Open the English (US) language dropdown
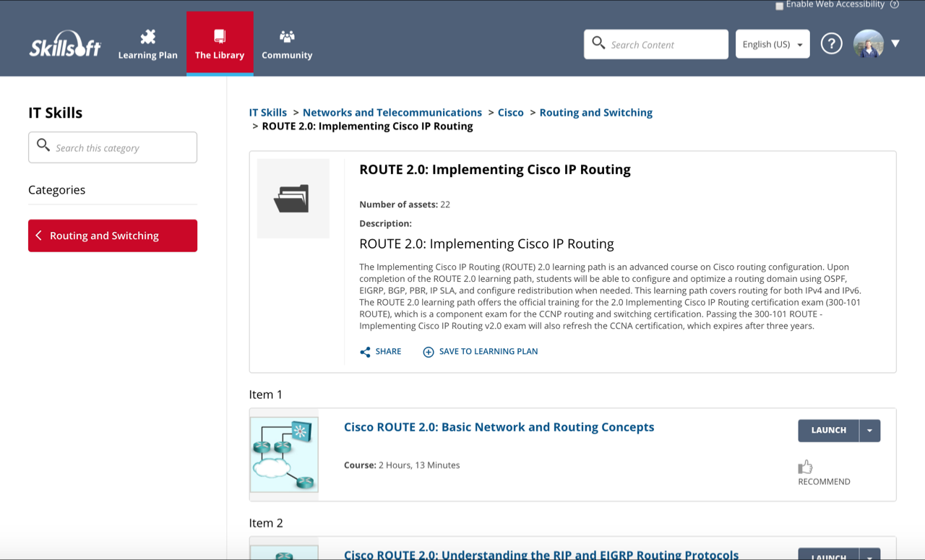925x560 pixels. (x=773, y=43)
